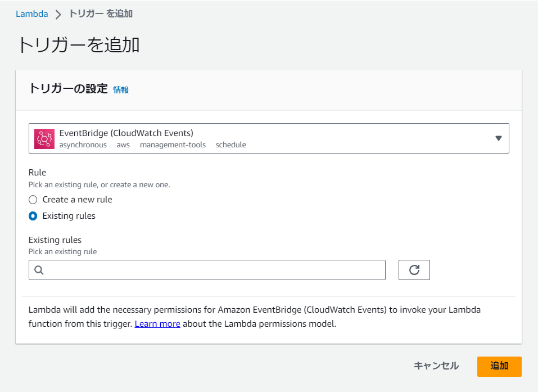Click the magnifier search icon
Viewport: 538px width, 392px height.
pos(39,270)
